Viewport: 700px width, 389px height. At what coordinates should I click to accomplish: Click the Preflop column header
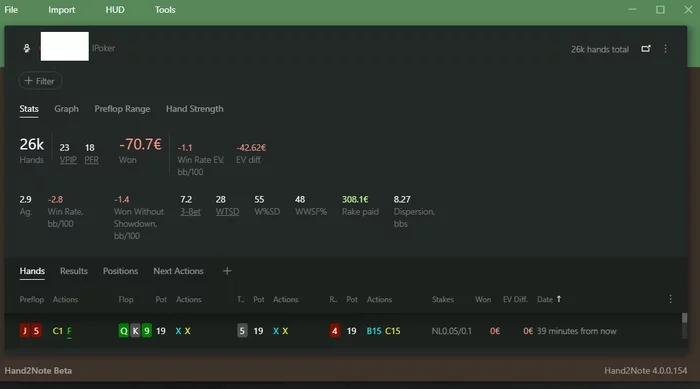click(32, 299)
